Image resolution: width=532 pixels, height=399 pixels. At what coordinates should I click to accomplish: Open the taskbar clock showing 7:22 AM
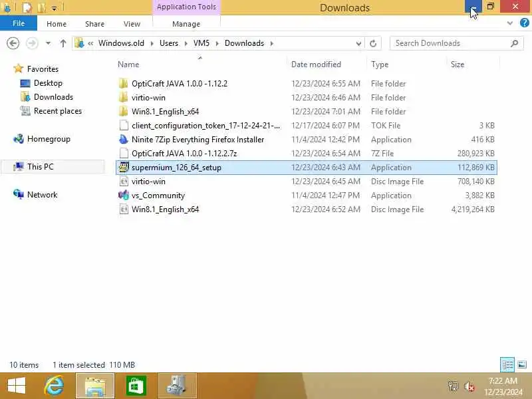click(x=503, y=386)
